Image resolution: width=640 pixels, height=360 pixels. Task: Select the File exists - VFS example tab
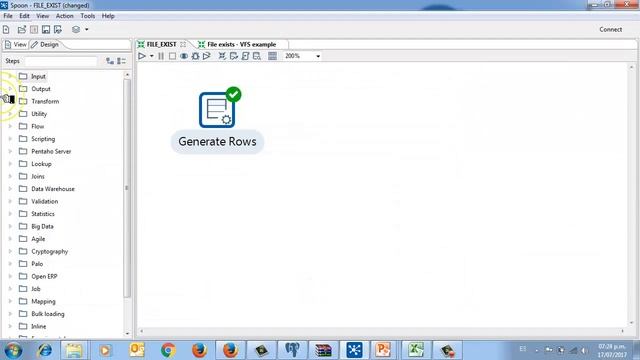click(x=237, y=44)
